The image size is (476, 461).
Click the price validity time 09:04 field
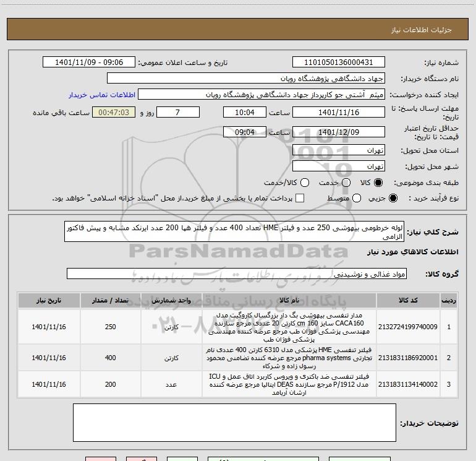[x=245, y=132]
